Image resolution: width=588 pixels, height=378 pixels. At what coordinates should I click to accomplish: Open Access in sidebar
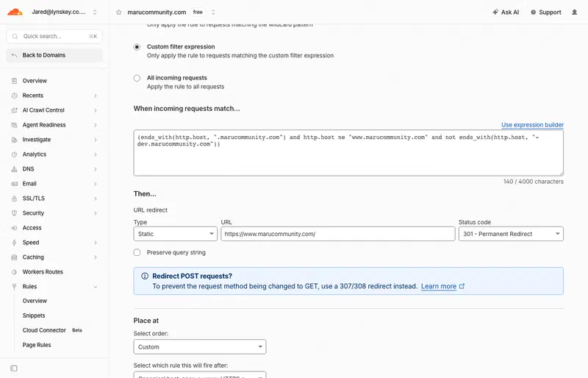32,228
